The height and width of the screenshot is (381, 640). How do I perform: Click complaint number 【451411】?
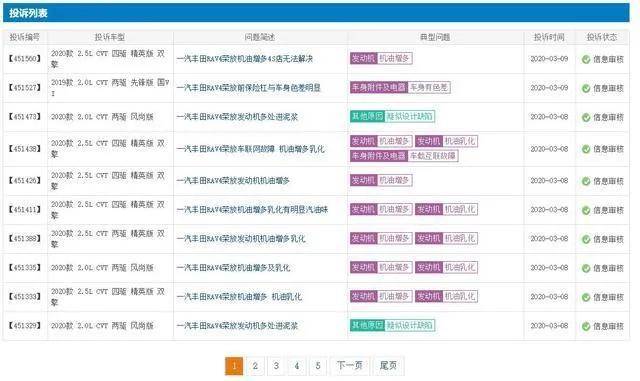pyautogui.click(x=24, y=209)
